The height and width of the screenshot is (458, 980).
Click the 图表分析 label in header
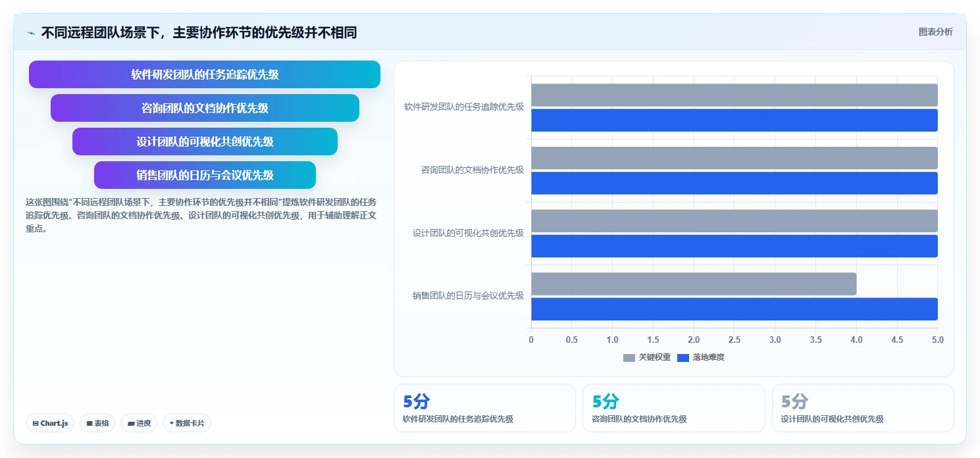pos(935,32)
